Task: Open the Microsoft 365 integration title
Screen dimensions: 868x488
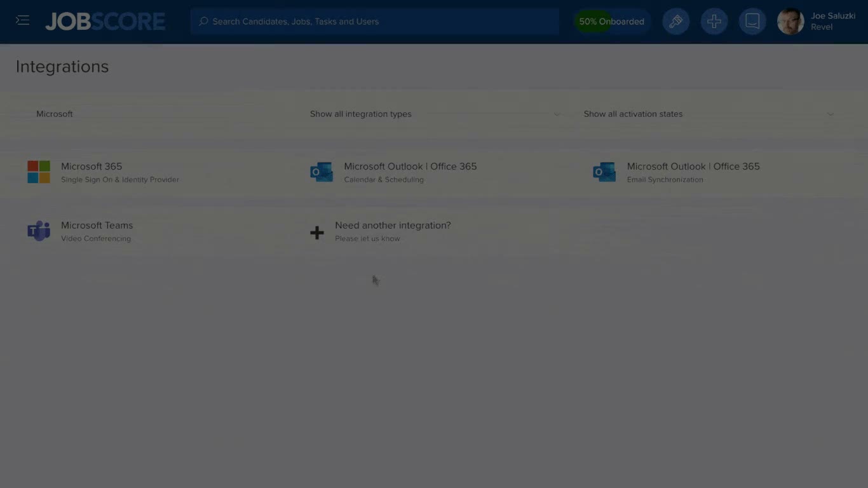Action: [x=92, y=166]
